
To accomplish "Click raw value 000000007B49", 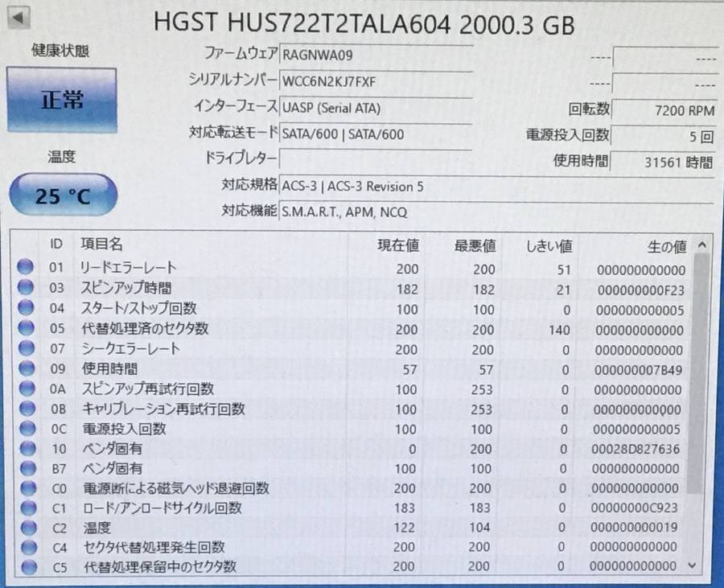I will (x=638, y=370).
